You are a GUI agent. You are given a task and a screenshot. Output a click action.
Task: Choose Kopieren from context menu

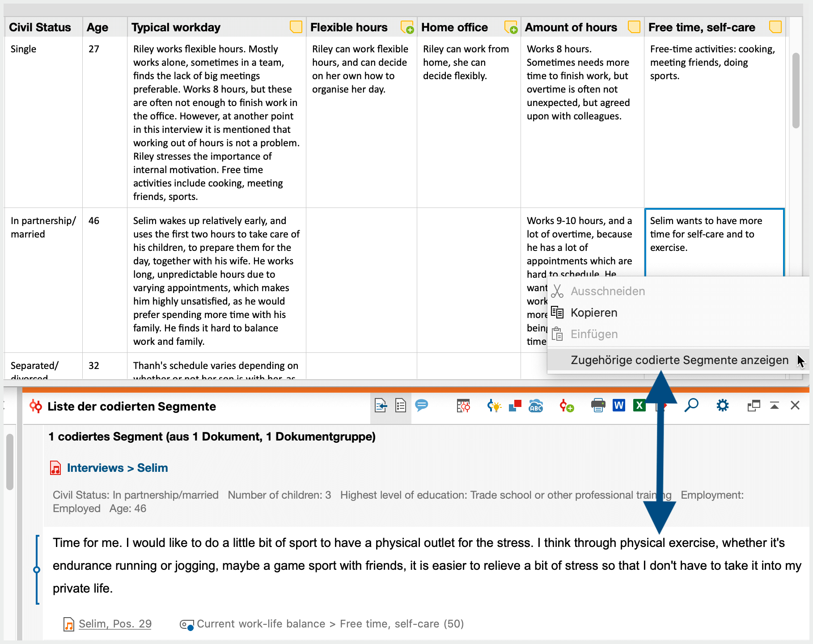[x=678, y=313]
